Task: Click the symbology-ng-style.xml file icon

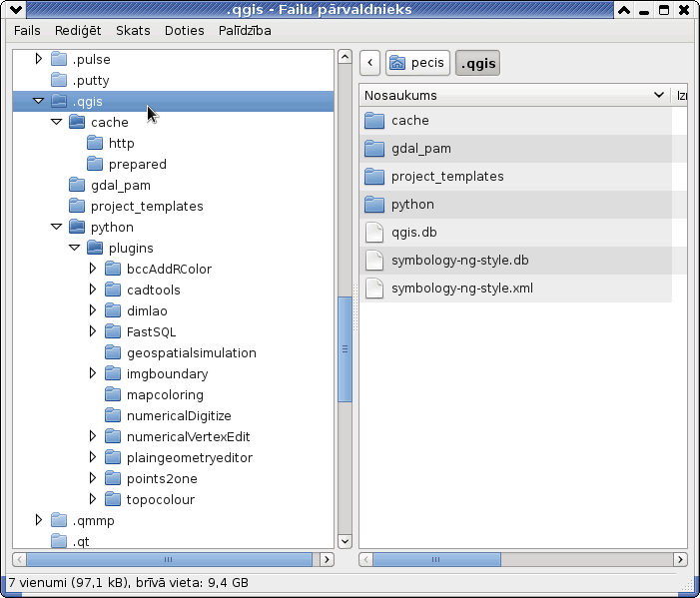Action: tap(374, 289)
